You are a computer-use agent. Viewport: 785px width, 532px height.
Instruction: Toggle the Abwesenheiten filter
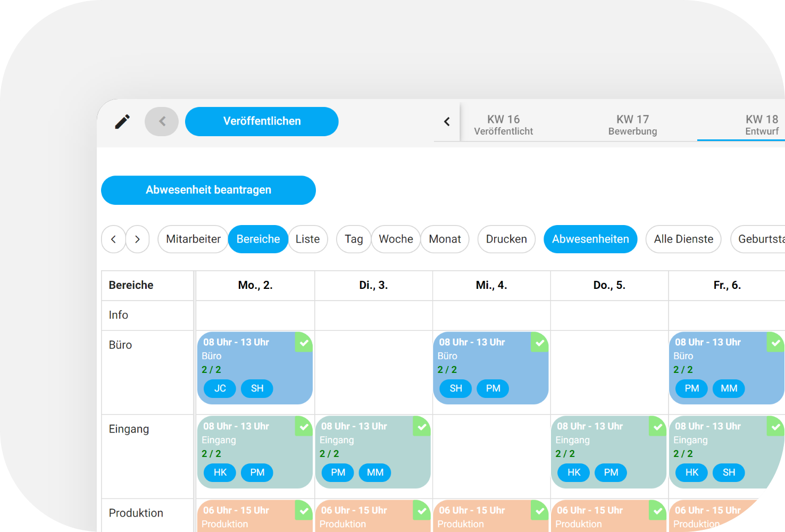pos(590,239)
